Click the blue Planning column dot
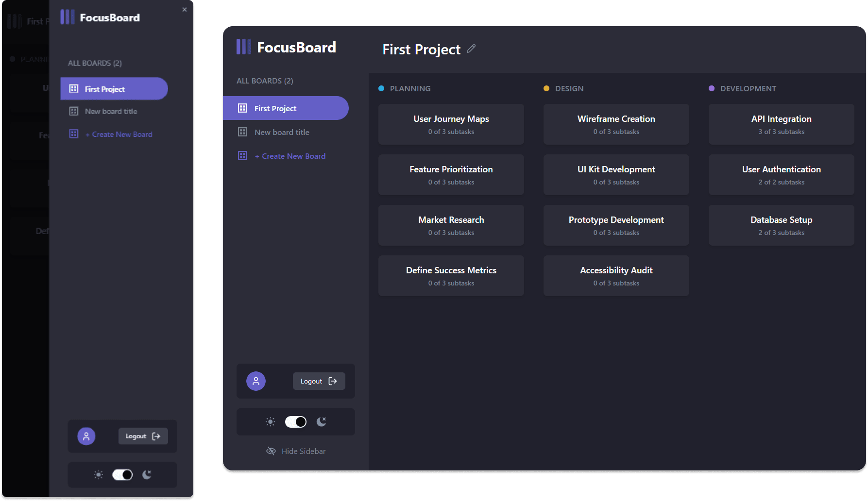 coord(381,88)
